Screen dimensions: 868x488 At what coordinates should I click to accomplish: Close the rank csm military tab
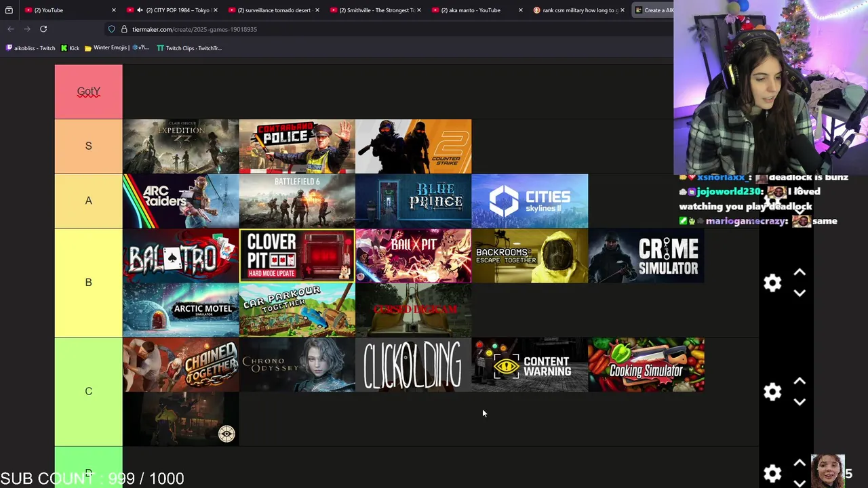click(623, 10)
